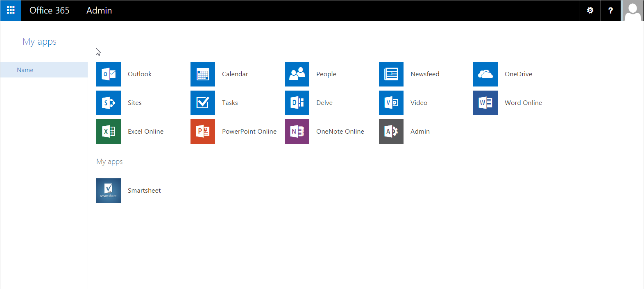Click the large My apps page heading
644x289 pixels.
tap(40, 42)
